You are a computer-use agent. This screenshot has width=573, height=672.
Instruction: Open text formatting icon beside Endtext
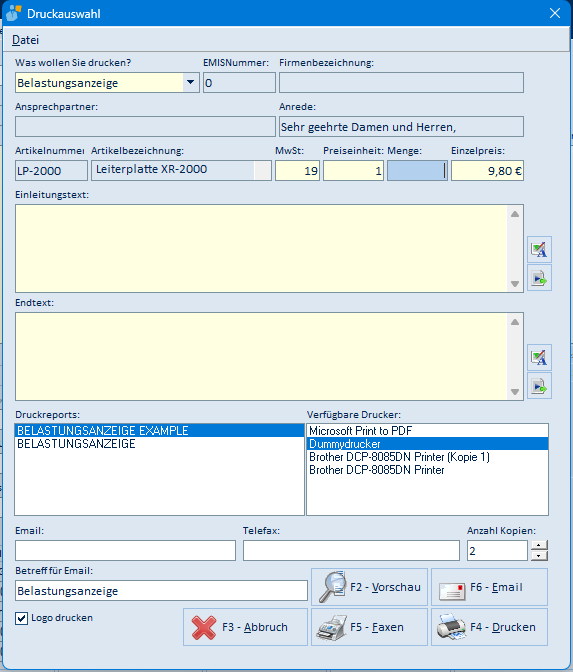(539, 357)
